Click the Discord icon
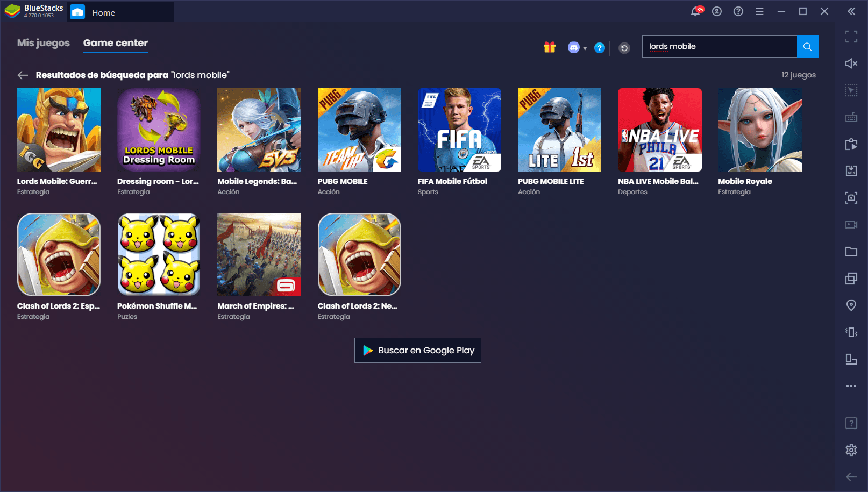This screenshot has height=492, width=868. click(x=574, y=48)
